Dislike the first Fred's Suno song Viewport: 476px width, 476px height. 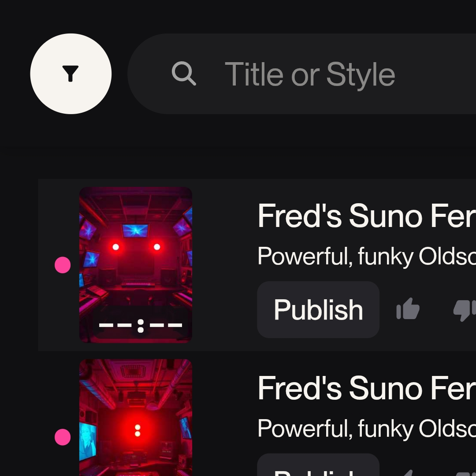tap(465, 310)
